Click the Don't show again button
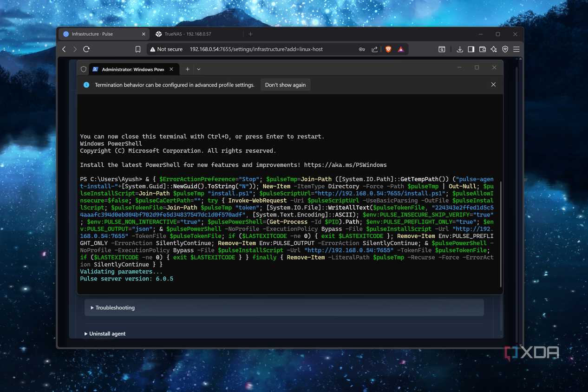Image resolution: width=588 pixels, height=392 pixels. [x=285, y=85]
